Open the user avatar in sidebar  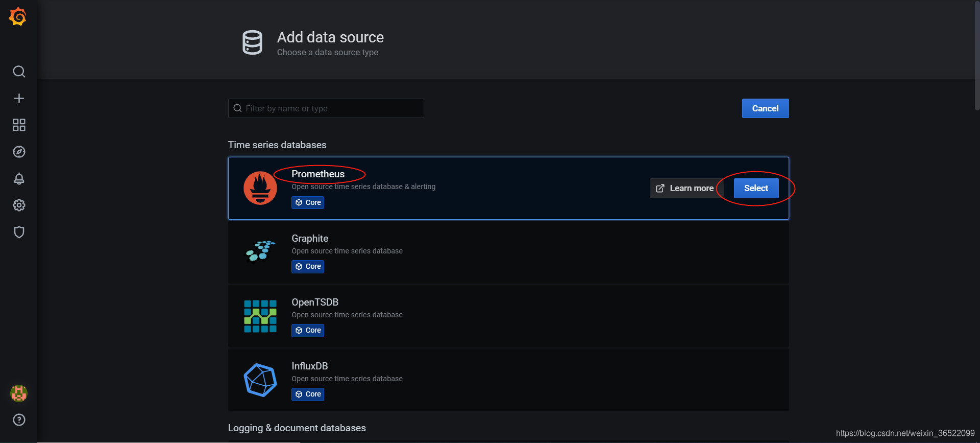click(19, 393)
